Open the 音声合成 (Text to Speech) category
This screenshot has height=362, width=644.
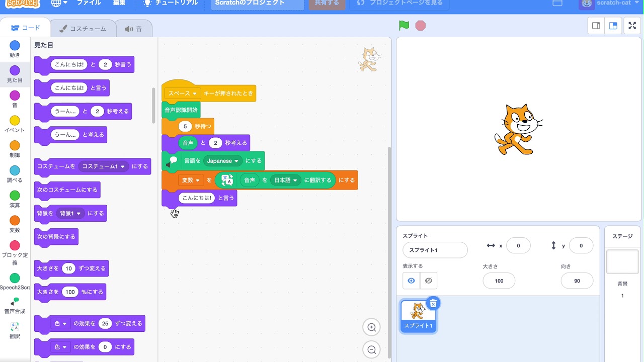coord(15,305)
